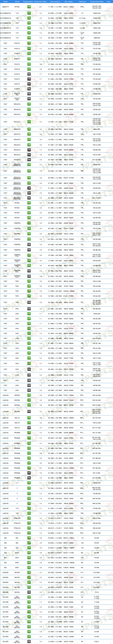This screenshot has height=644, width=113.
Task: Click engine code TD15 cell
Action: point(97,592)
